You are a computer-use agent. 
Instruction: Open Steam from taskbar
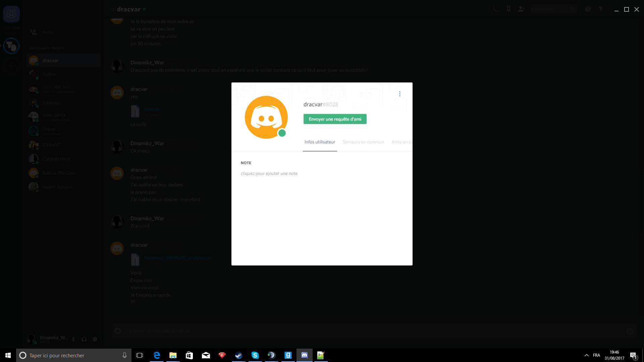[x=238, y=355]
